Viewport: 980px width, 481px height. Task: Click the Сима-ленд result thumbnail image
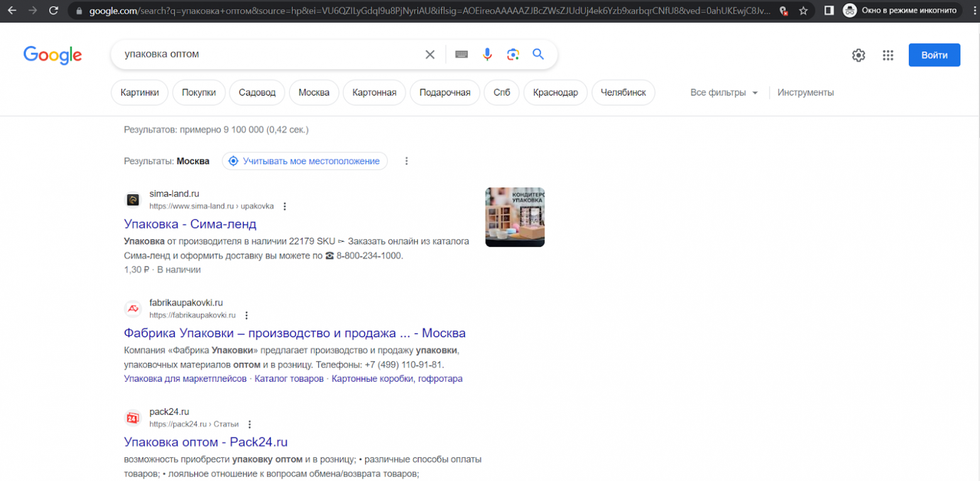514,217
